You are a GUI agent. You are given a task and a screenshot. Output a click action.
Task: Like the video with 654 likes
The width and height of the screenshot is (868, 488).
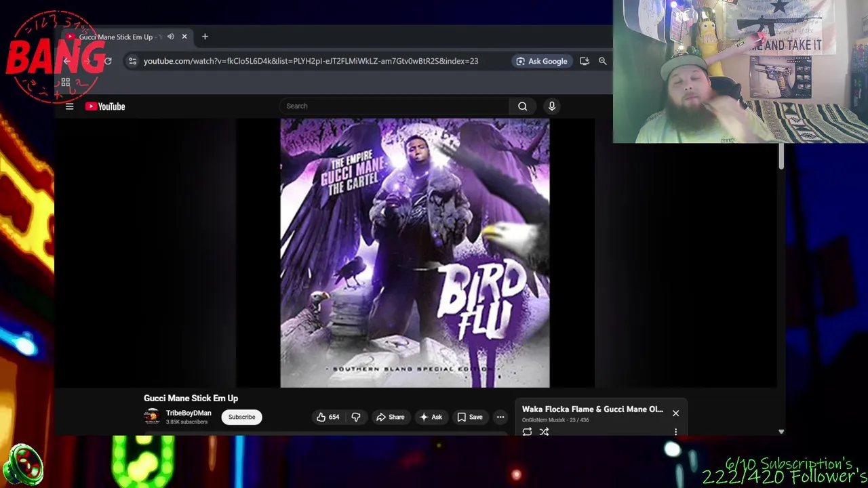tap(328, 417)
